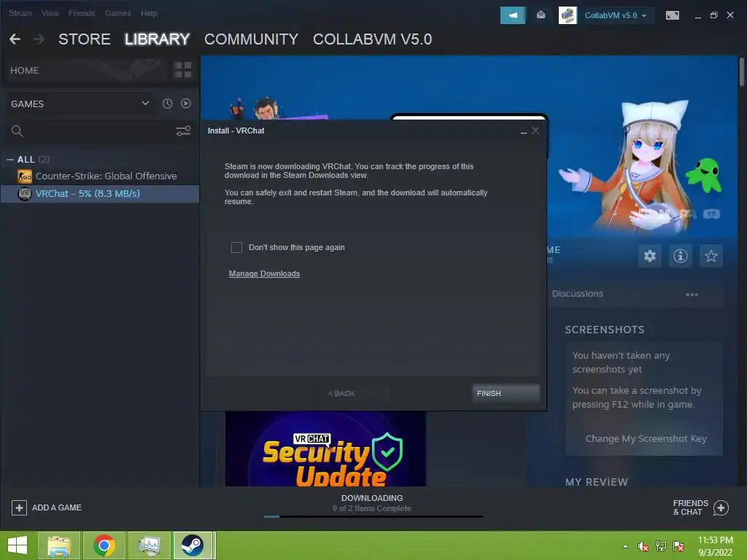
Task: Switch to Big Picture mode icon
Action: (672, 15)
